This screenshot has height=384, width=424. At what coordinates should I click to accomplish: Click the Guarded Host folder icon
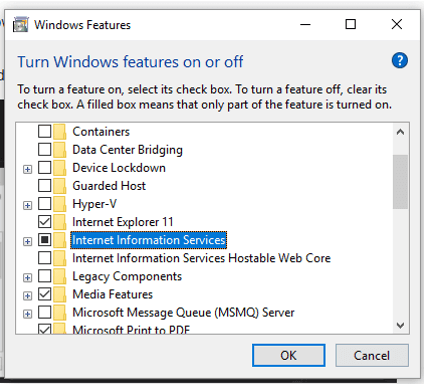click(x=59, y=186)
